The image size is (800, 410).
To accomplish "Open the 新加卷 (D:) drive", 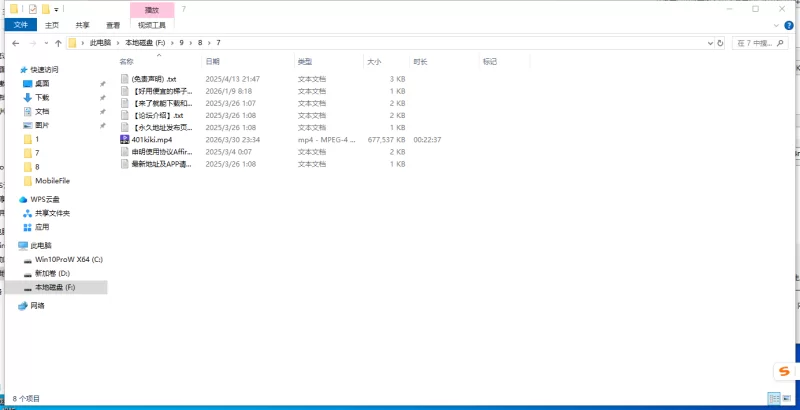I will 52,273.
